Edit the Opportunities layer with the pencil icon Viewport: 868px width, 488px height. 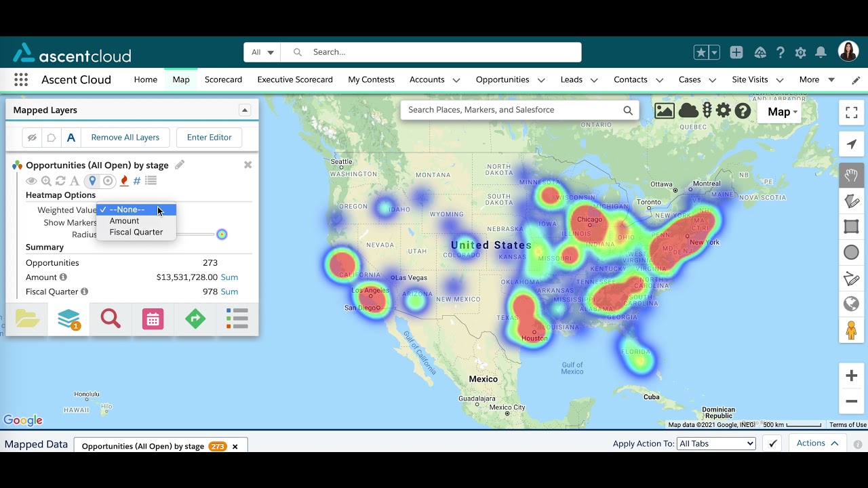coord(180,165)
